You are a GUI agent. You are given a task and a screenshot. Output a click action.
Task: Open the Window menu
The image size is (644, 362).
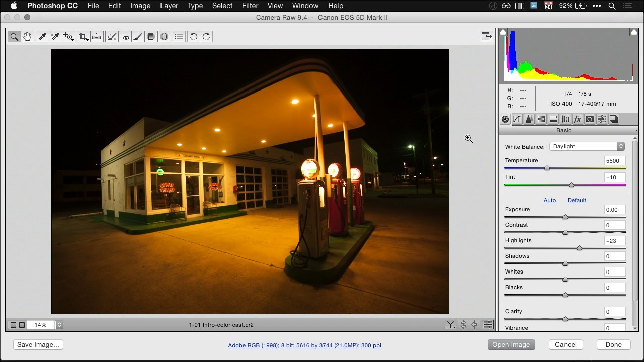click(305, 6)
